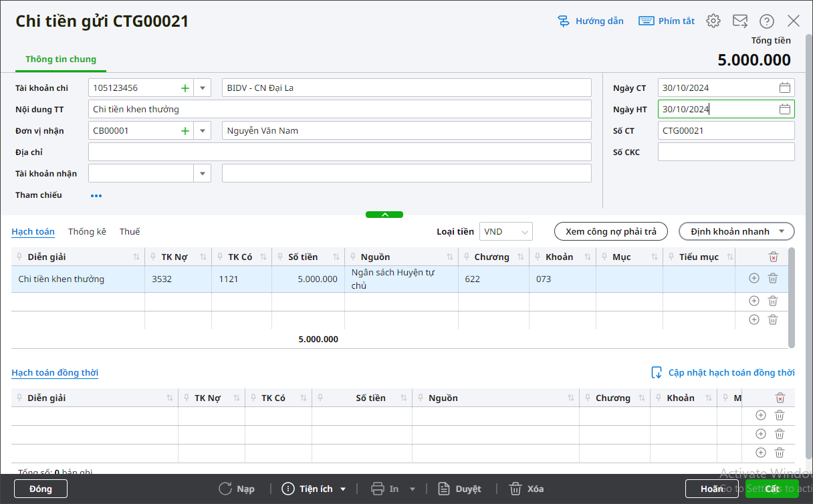Toggle pin on Diễn giải column
Screen dimensions: 813x504
19,257
